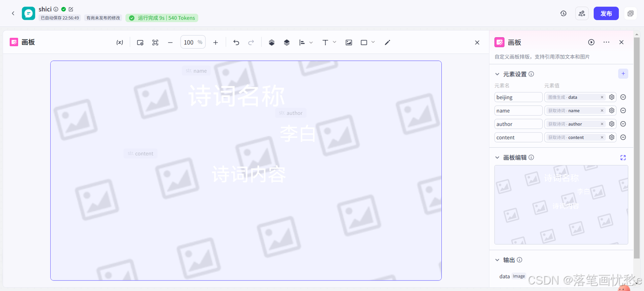
Task: Open the text tool dropdown
Action: click(329, 43)
